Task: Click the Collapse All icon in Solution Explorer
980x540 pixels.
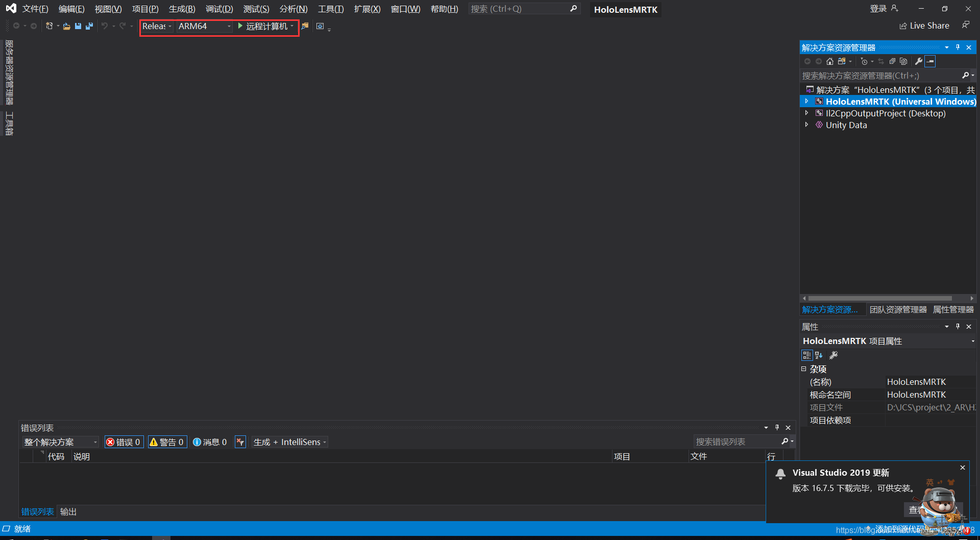Action: pos(892,61)
